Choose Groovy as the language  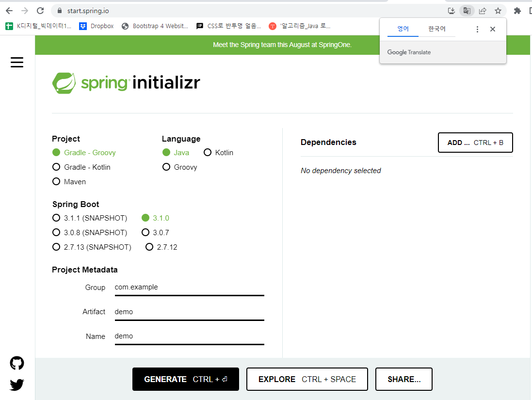(x=180, y=167)
